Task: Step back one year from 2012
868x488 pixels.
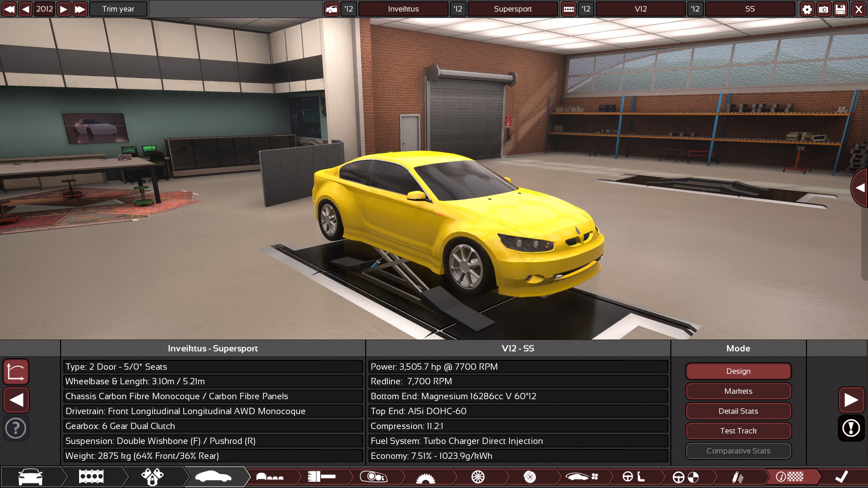Action: pyautogui.click(x=26, y=9)
